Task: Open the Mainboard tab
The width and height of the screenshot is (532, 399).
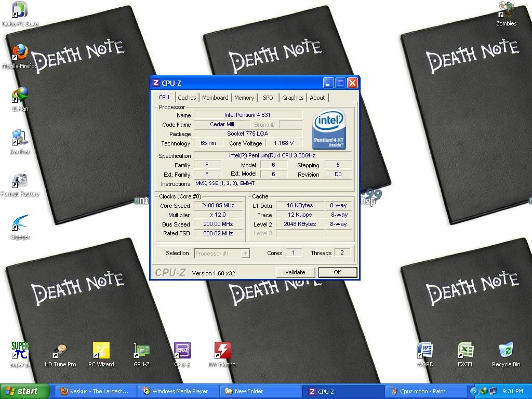Action: click(215, 98)
